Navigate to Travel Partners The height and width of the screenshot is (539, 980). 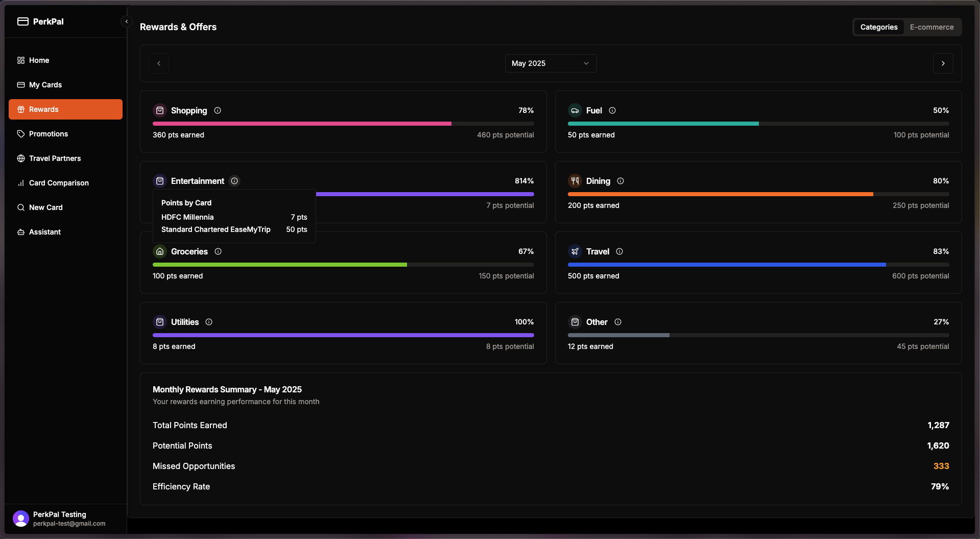(65, 158)
